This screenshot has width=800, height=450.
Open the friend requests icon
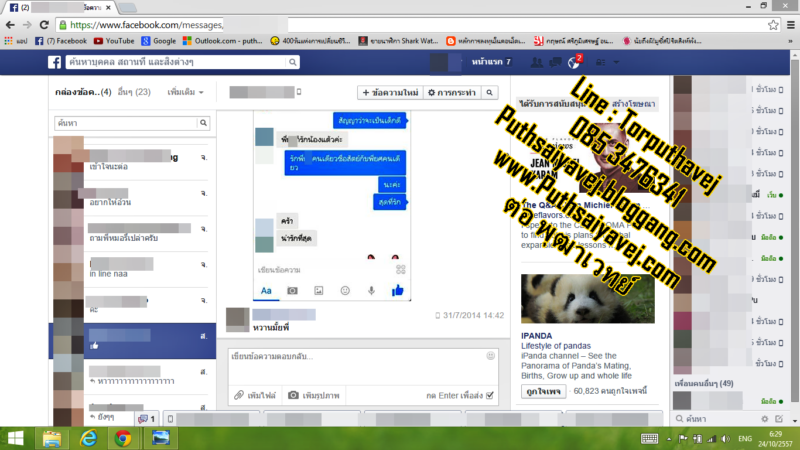[537, 63]
